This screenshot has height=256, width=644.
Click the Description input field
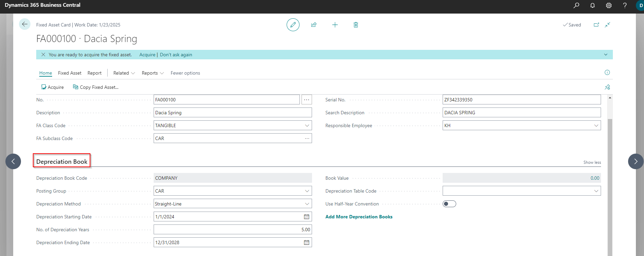(232, 113)
